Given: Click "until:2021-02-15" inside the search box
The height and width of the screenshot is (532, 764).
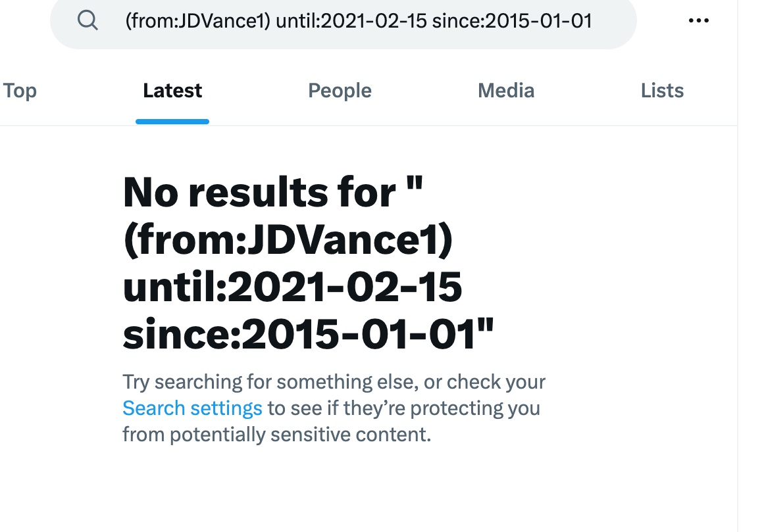Looking at the screenshot, I should coord(351,21).
